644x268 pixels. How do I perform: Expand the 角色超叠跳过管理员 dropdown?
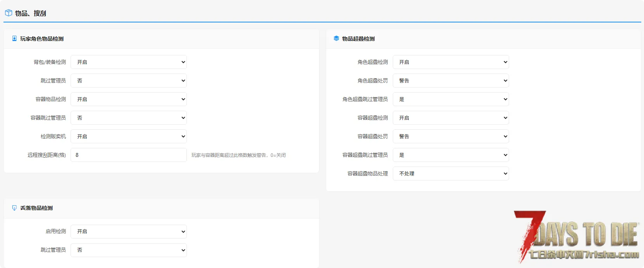451,99
